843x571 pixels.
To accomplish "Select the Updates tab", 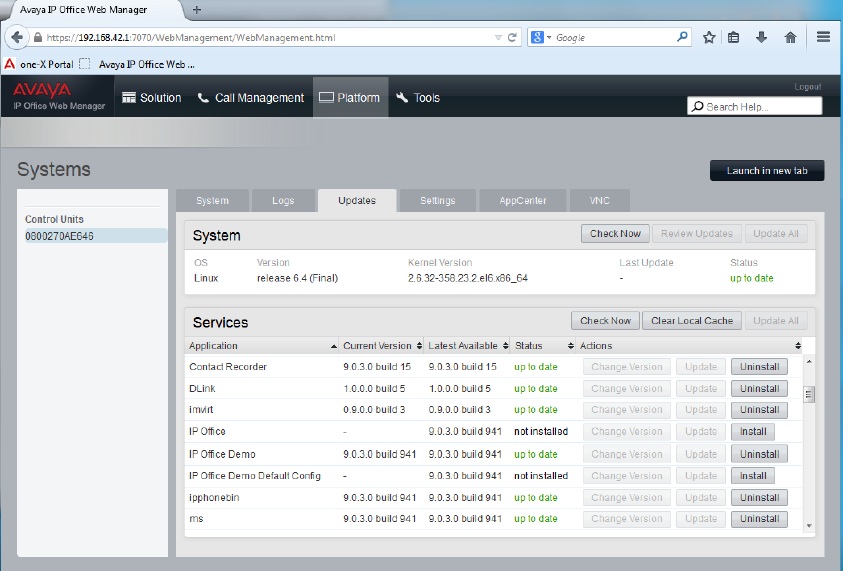I will tap(357, 201).
